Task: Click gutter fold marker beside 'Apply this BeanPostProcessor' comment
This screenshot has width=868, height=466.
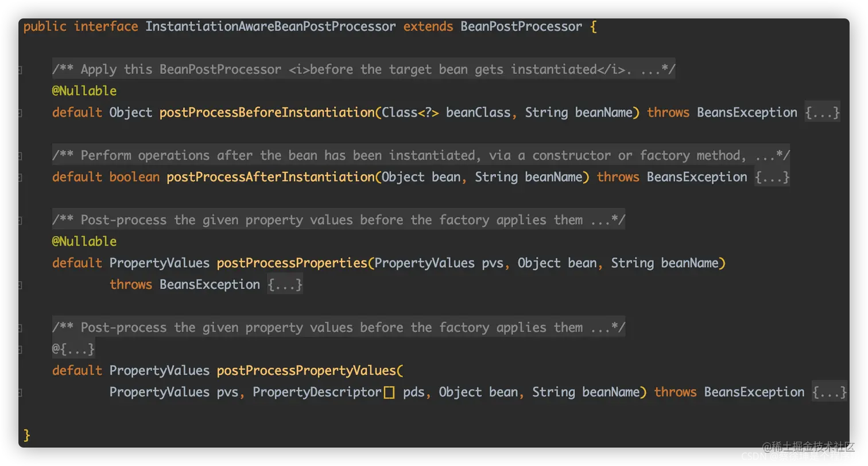Action: click(20, 70)
